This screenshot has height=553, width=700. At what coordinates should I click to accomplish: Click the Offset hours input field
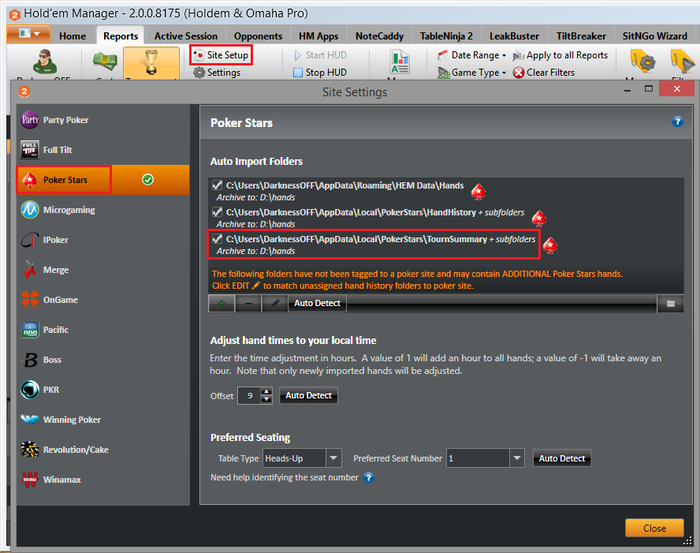click(250, 395)
